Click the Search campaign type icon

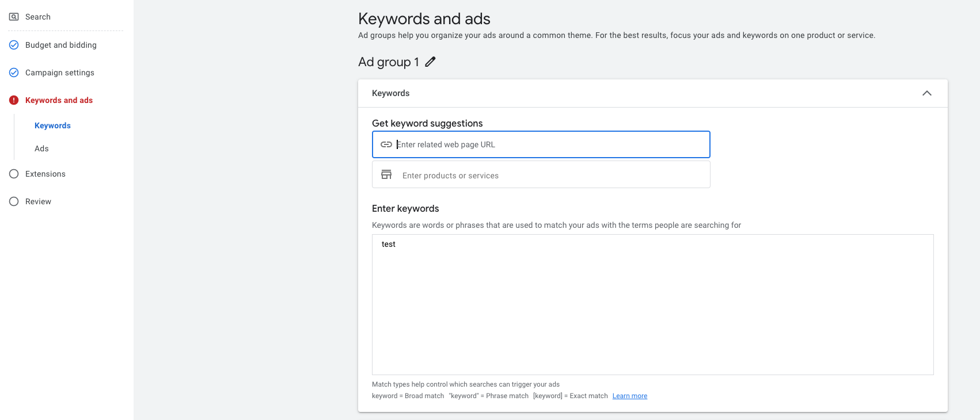14,17
